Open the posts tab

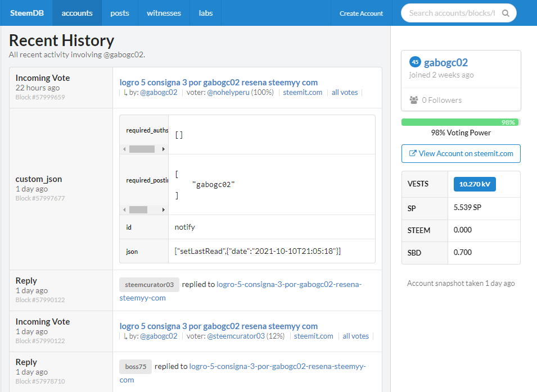pyautogui.click(x=120, y=13)
